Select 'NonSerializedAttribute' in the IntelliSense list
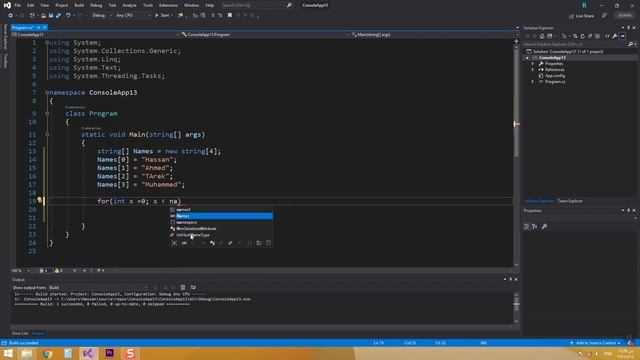The width and height of the screenshot is (640, 360). click(x=222, y=229)
